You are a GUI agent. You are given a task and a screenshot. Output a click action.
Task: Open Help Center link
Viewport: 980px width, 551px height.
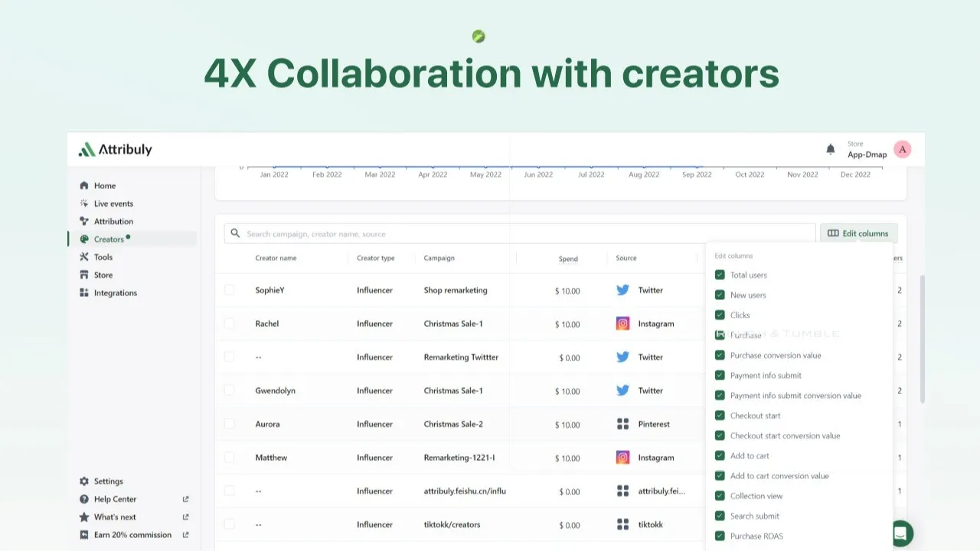[115, 499]
